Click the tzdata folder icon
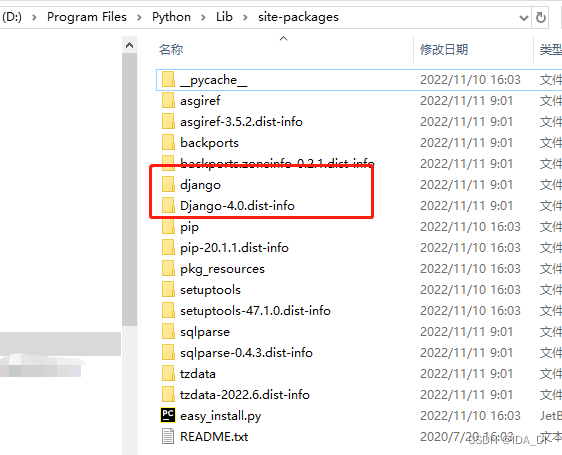The image size is (562, 455). tap(168, 374)
